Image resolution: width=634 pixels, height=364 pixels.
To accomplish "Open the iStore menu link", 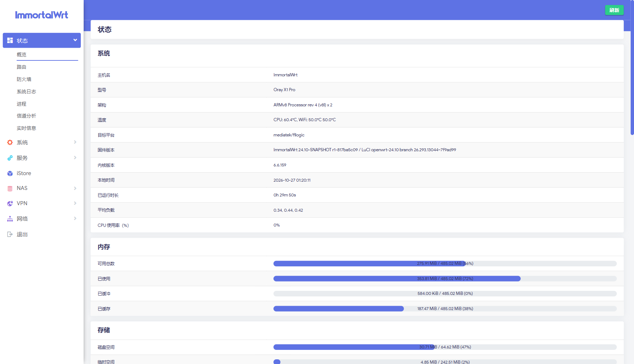I will (x=24, y=173).
